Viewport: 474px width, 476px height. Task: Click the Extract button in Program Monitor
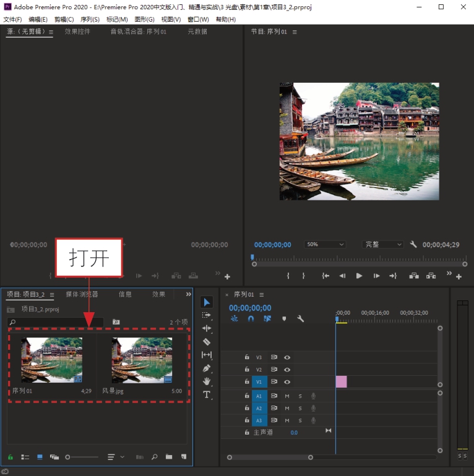coord(431,276)
